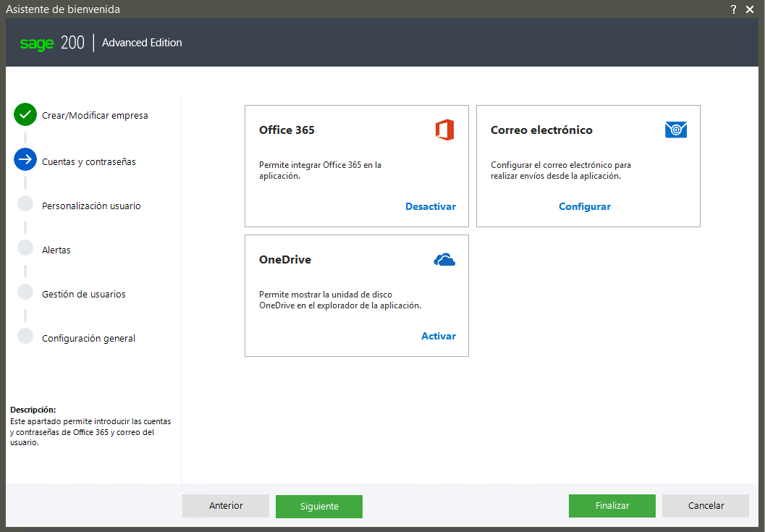
Task: Click the Office 365 card title
Action: click(x=287, y=130)
